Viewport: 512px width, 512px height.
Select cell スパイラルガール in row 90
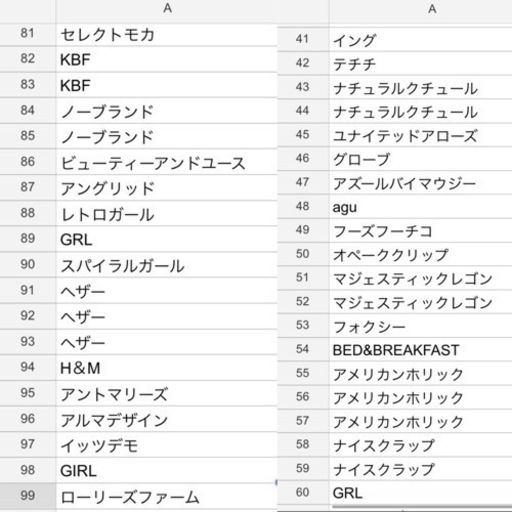pyautogui.click(x=167, y=265)
